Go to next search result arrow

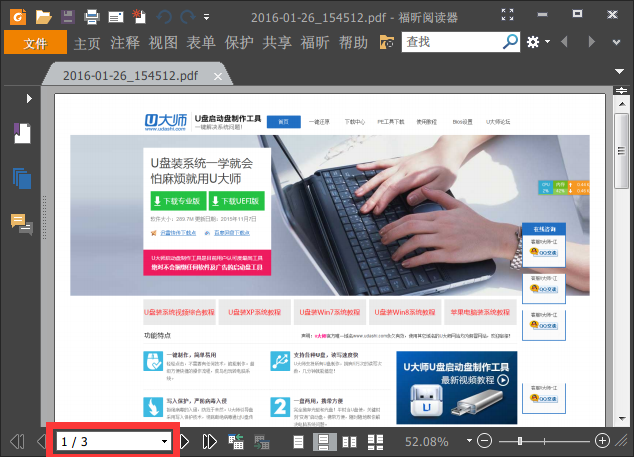tap(592, 42)
